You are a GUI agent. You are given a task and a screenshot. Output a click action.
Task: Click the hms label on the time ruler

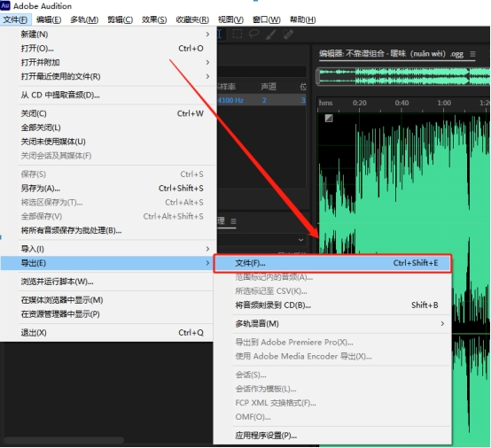(325, 103)
